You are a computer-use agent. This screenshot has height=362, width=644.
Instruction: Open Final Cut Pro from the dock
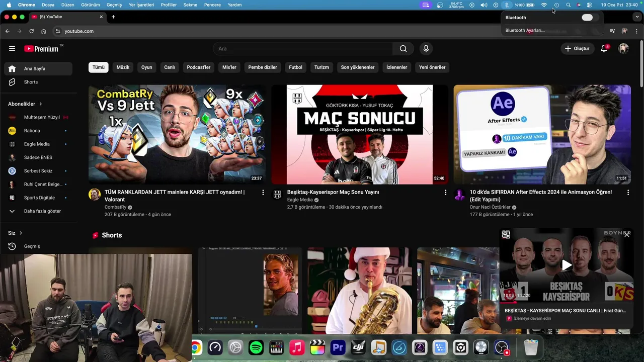[317, 347]
